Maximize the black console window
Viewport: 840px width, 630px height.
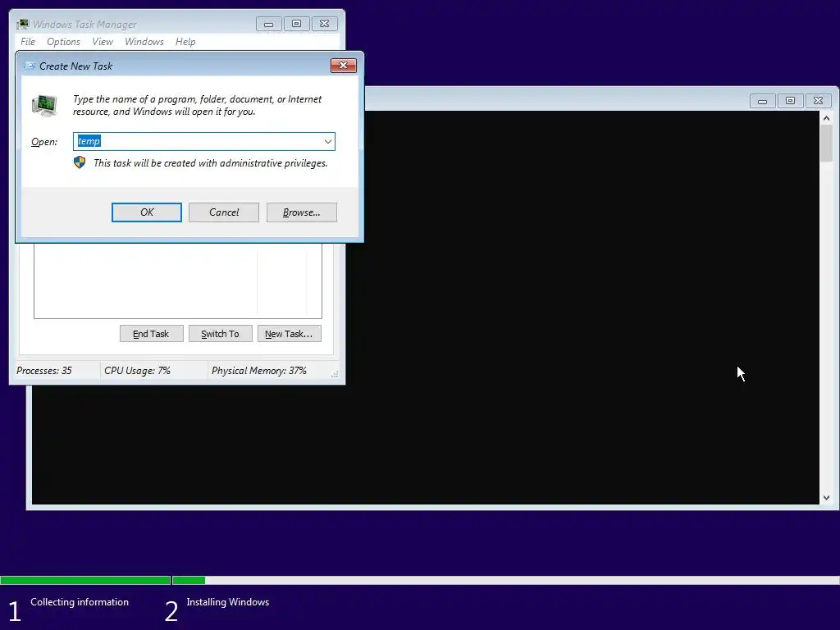(x=790, y=101)
